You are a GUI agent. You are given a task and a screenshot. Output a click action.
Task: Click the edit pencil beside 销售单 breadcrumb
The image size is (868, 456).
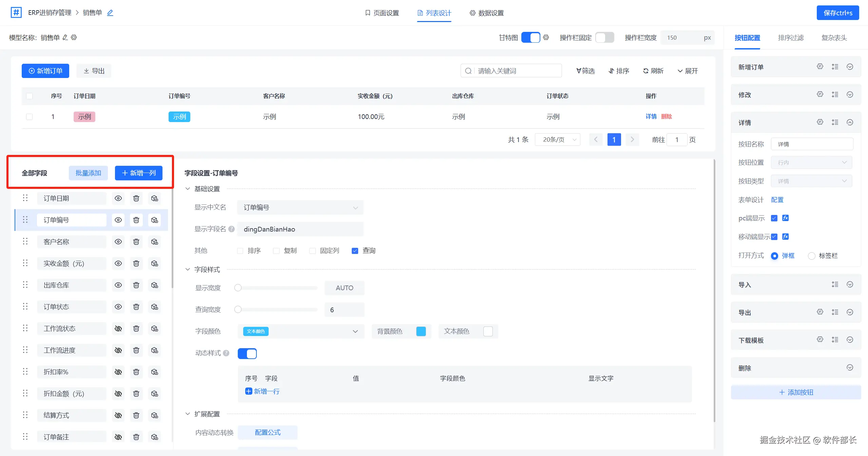pyautogui.click(x=110, y=13)
